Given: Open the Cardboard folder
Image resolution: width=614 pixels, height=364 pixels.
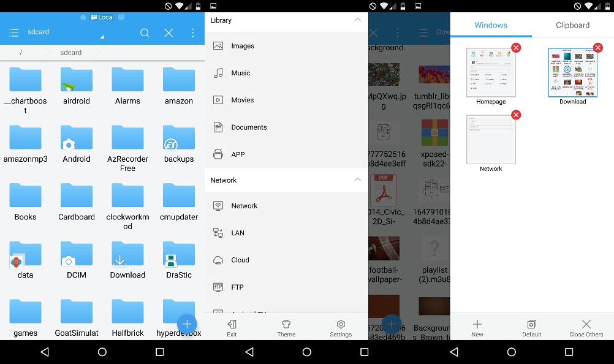Looking at the screenshot, I should pyautogui.click(x=77, y=202).
